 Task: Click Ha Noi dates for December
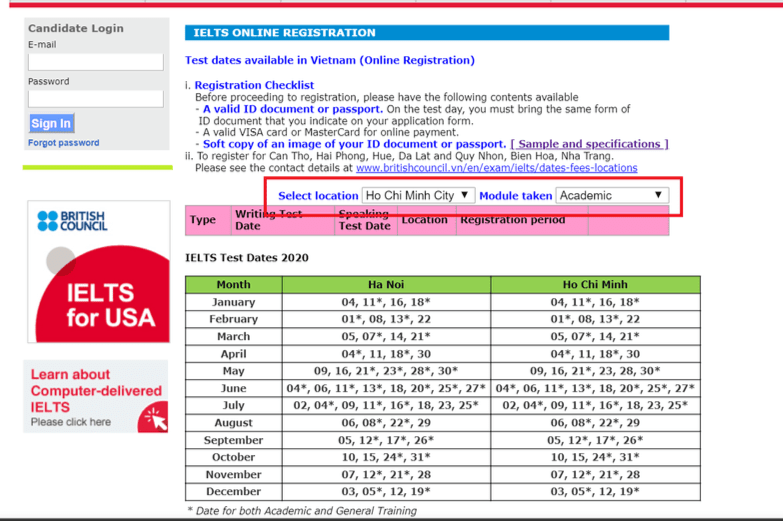point(386,492)
